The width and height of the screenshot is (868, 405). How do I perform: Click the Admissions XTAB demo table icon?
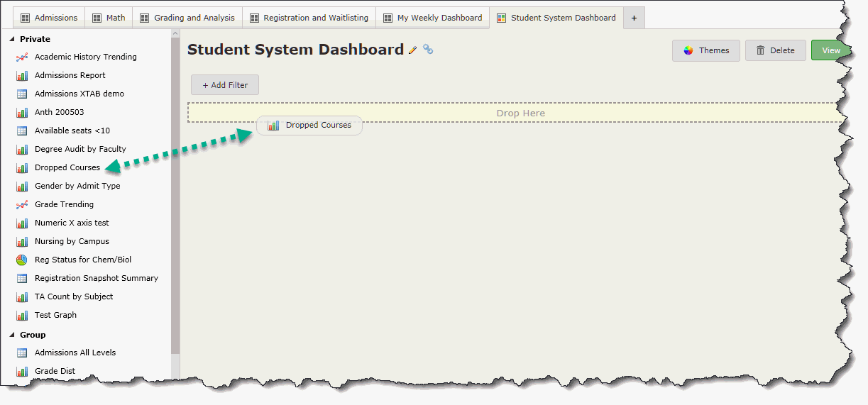tap(22, 94)
